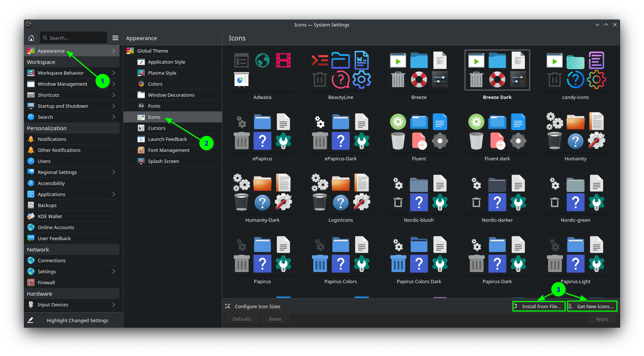This screenshot has height=356, width=644.
Task: Open Launch Feedback settings
Action: click(x=167, y=139)
